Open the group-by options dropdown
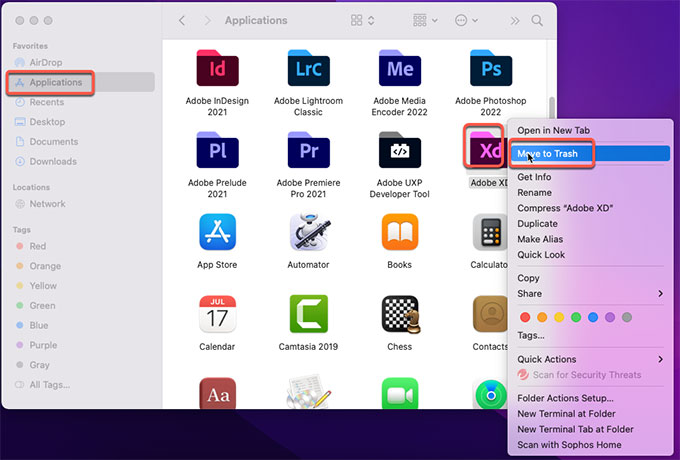 425,20
